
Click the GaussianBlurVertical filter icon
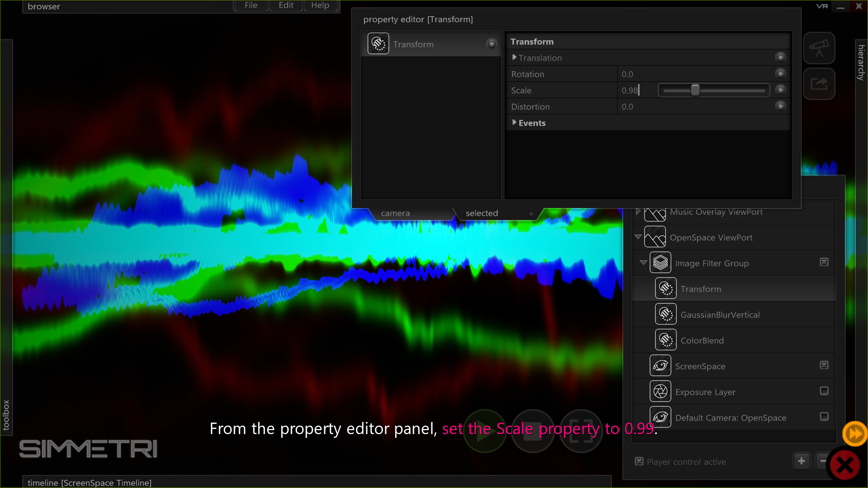[665, 314]
